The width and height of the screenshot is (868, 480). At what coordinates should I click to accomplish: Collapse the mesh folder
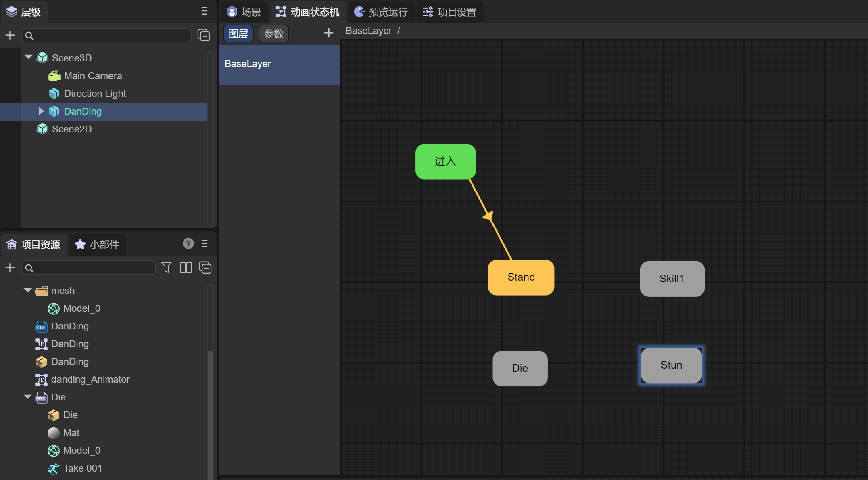click(28, 290)
